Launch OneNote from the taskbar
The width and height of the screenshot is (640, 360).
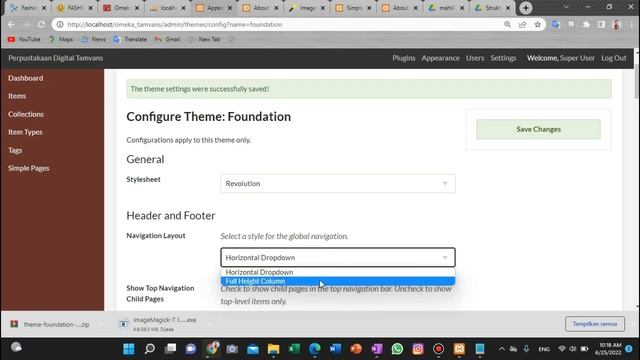[x=377, y=349]
